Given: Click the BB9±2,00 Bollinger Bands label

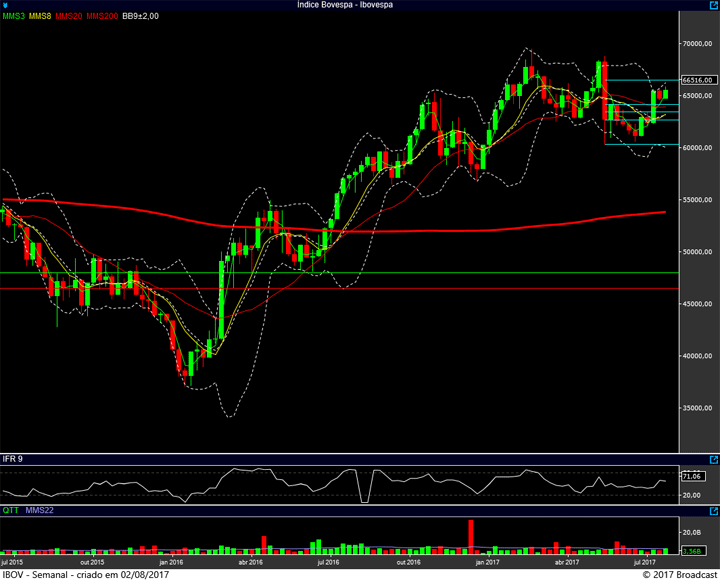Looking at the screenshot, I should click(140, 16).
